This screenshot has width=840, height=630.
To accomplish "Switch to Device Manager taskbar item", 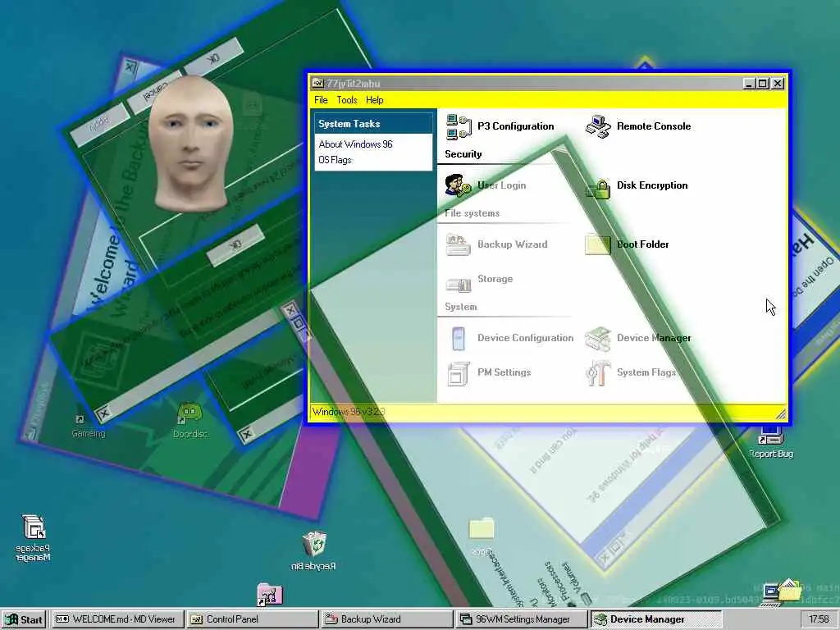I will pyautogui.click(x=655, y=619).
